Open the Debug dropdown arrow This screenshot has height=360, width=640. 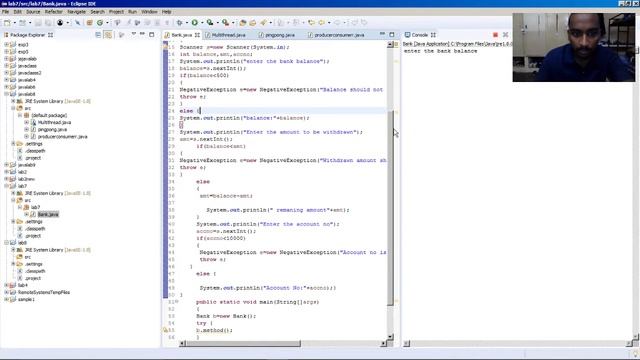tap(186, 23)
